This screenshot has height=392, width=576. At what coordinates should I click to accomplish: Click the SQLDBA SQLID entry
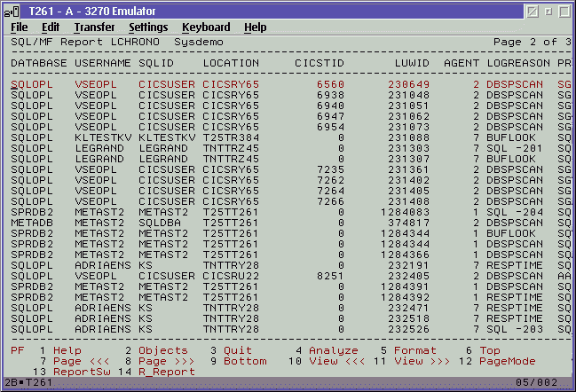coord(160,223)
